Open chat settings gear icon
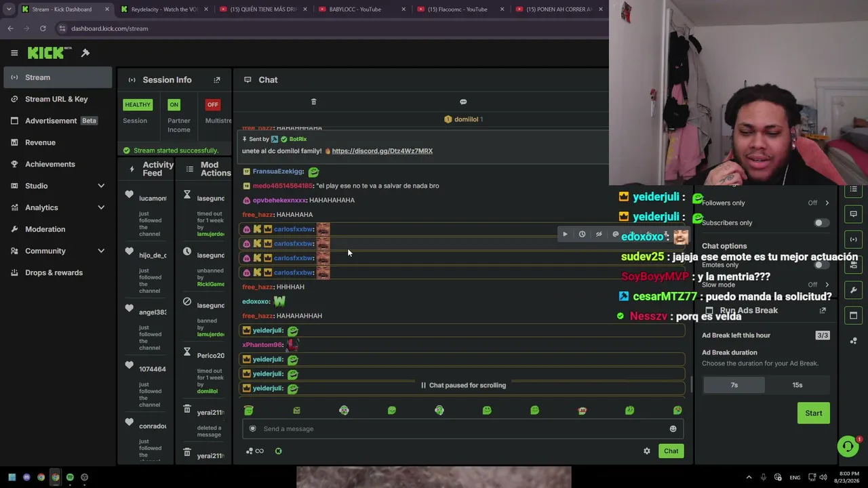Image resolution: width=868 pixels, height=488 pixels. pyautogui.click(x=647, y=451)
